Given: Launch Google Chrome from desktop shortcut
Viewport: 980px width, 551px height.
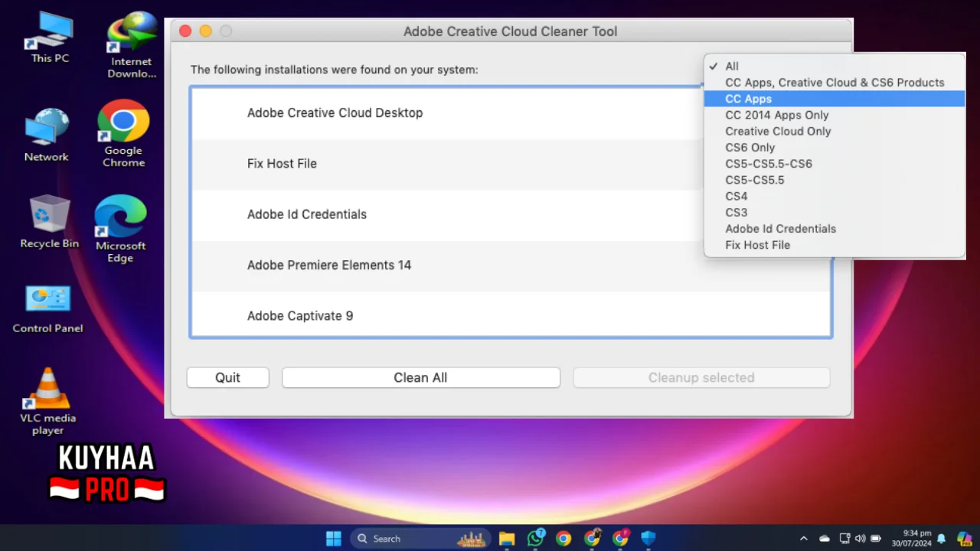Looking at the screenshot, I should pyautogui.click(x=123, y=133).
